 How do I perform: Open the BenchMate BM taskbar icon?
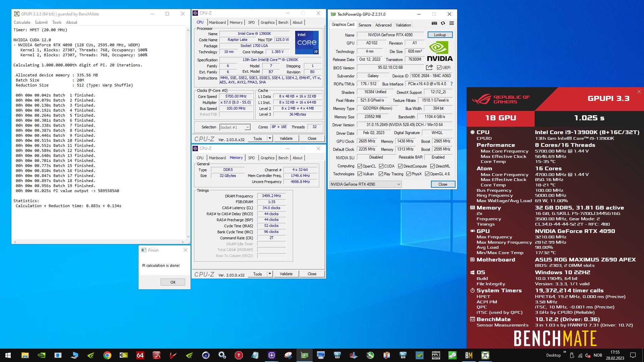[469, 355]
